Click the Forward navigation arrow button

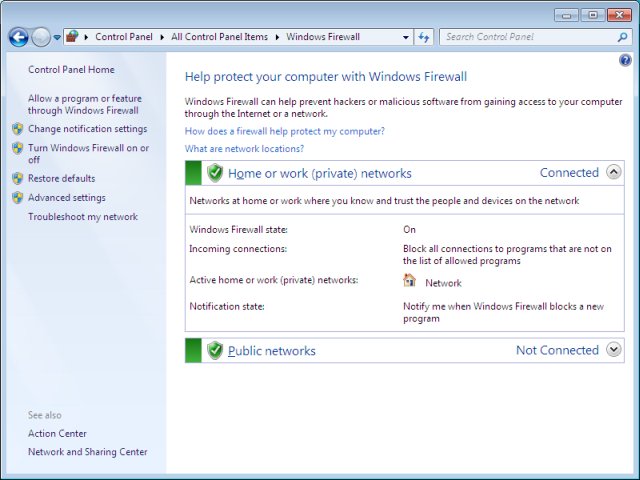tap(41, 38)
